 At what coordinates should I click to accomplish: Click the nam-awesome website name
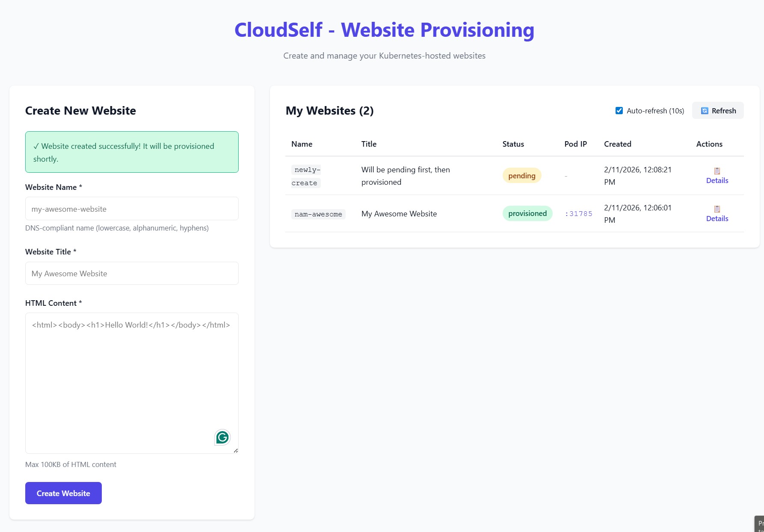318,214
